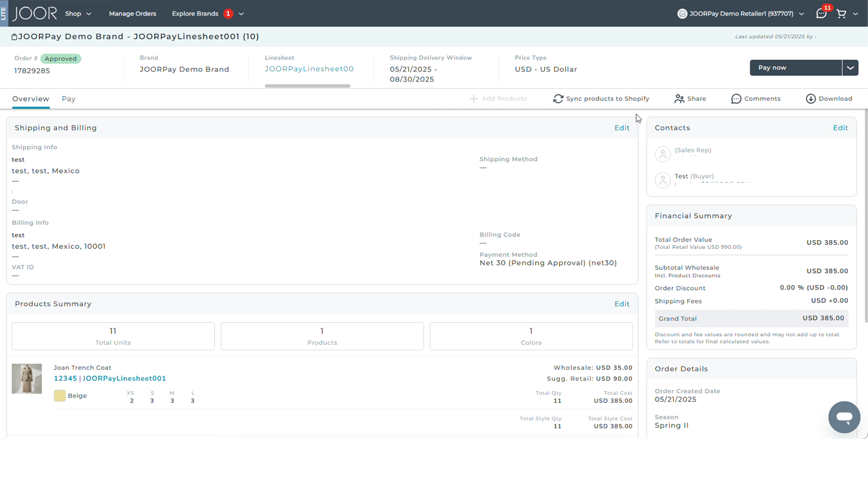Open the JOORPayLinesheet00 linesheet link
This screenshot has width=868, height=488.
click(x=309, y=69)
